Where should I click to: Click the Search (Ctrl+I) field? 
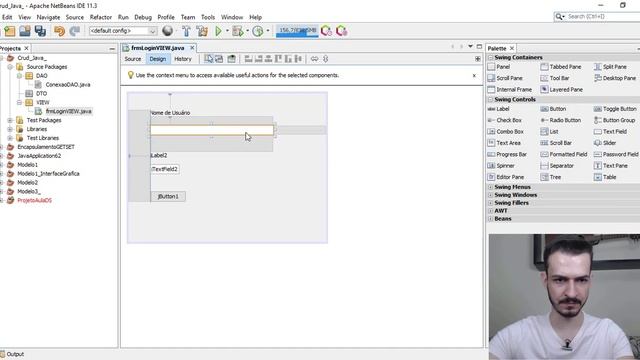click(600, 16)
